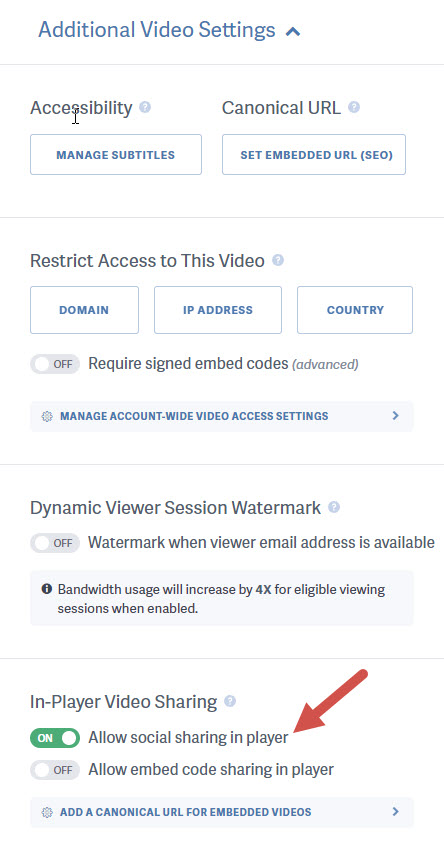The width and height of the screenshot is (444, 848).
Task: Click Set Embedded URL (SEO) button
Action: tap(314, 155)
